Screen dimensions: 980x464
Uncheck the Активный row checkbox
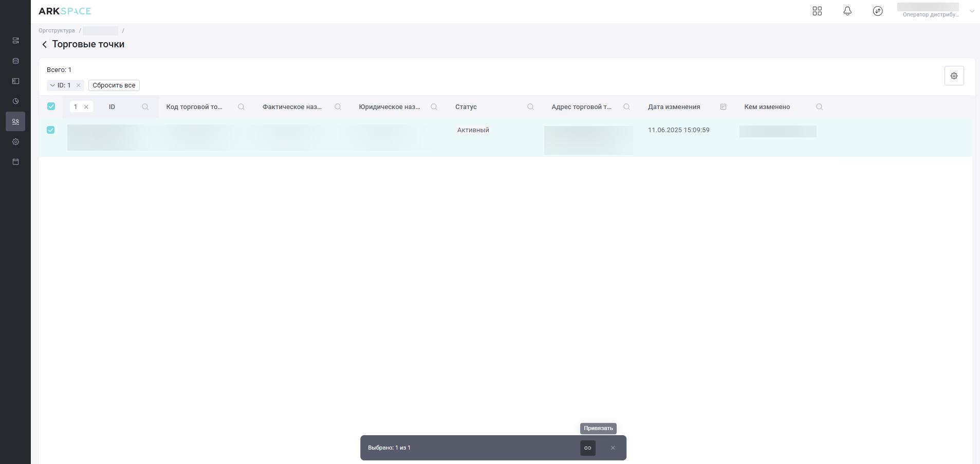coord(50,130)
